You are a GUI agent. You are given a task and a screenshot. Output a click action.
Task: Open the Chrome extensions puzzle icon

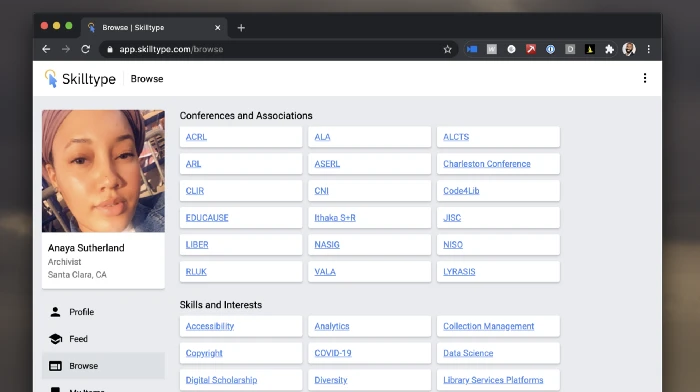609,49
